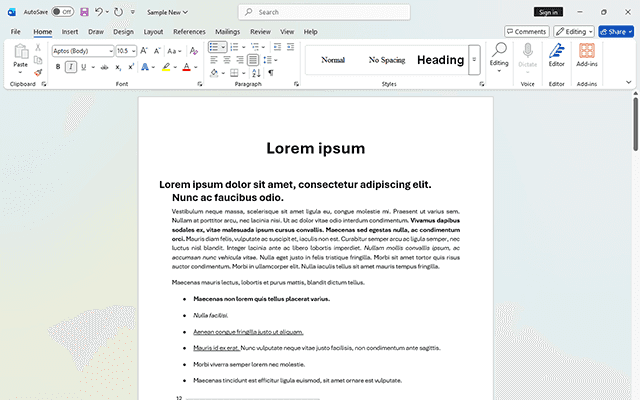Expand the underline style arrow

coord(93,67)
